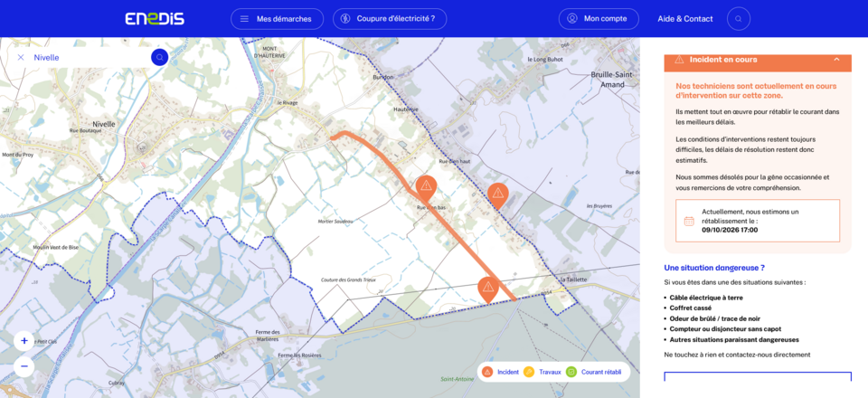Toggle Courant rétabli filter in legend
Screen dimensions: 868x398
pos(593,372)
